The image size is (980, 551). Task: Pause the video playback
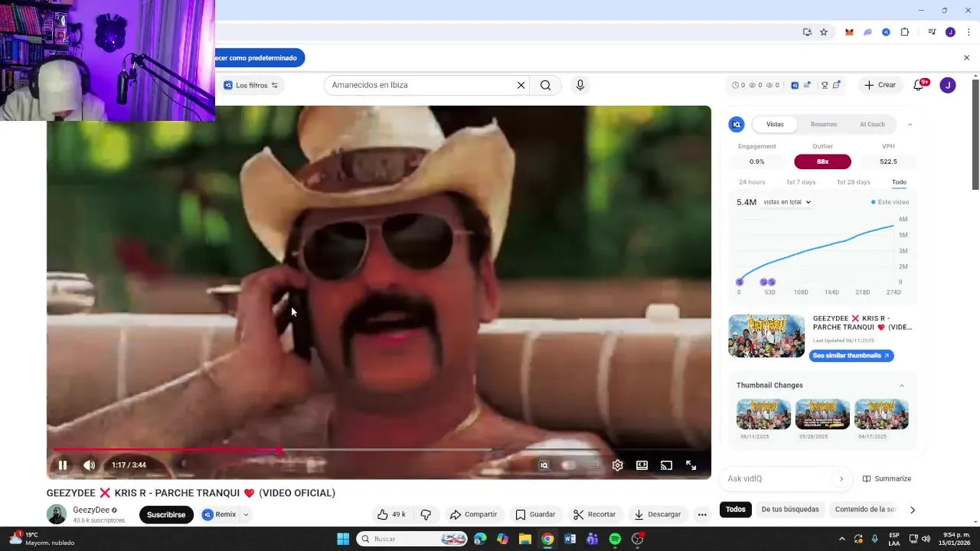63,465
